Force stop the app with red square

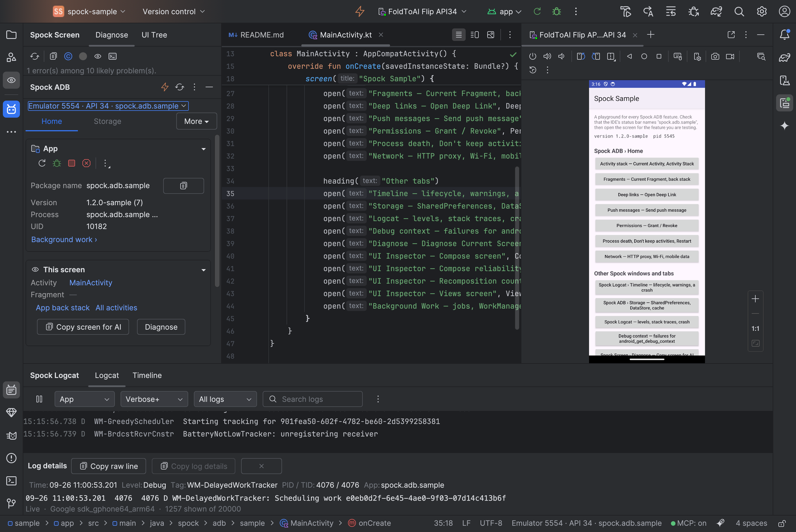[72, 163]
